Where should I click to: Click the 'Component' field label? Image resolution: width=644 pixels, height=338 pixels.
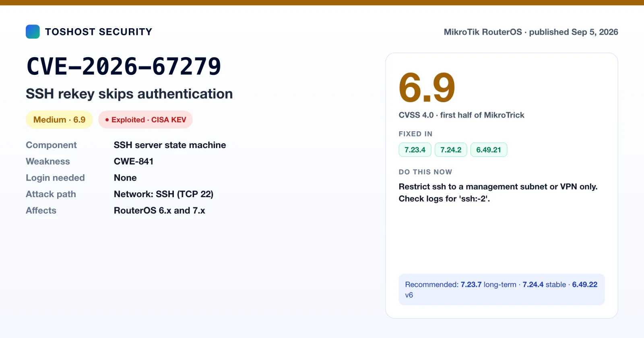pos(51,145)
